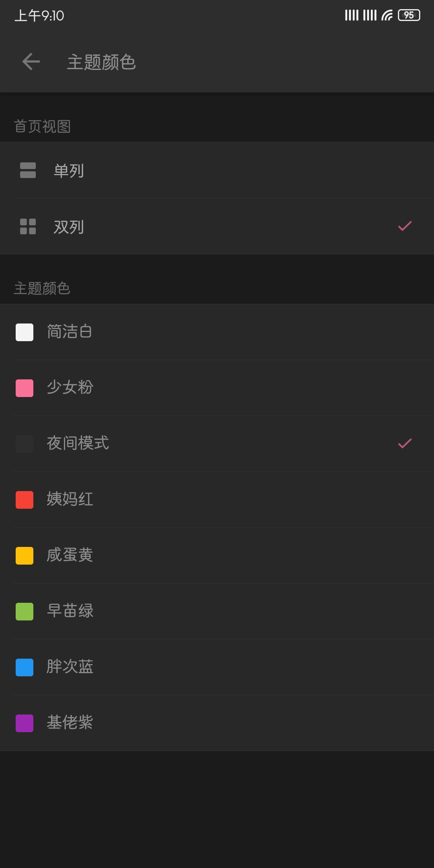This screenshot has height=868, width=434.
Task: Click the purple 基佬紫 color swatch
Action: coord(25,723)
